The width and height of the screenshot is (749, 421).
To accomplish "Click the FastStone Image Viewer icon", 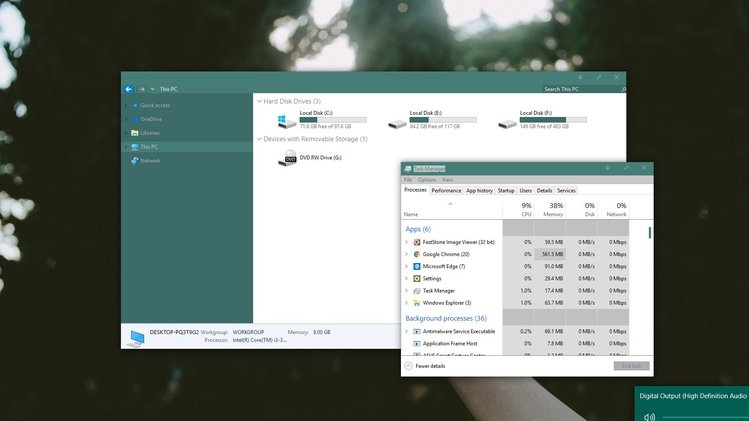I will coord(417,242).
